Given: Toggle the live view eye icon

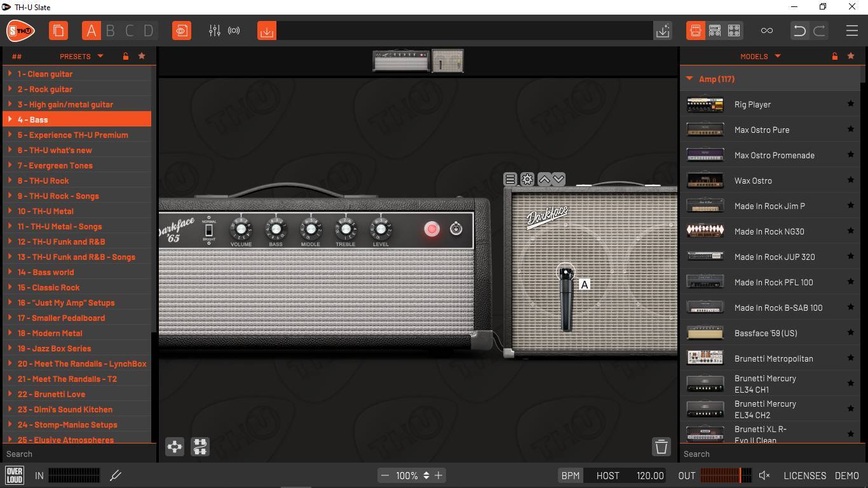Looking at the screenshot, I should tap(182, 30).
